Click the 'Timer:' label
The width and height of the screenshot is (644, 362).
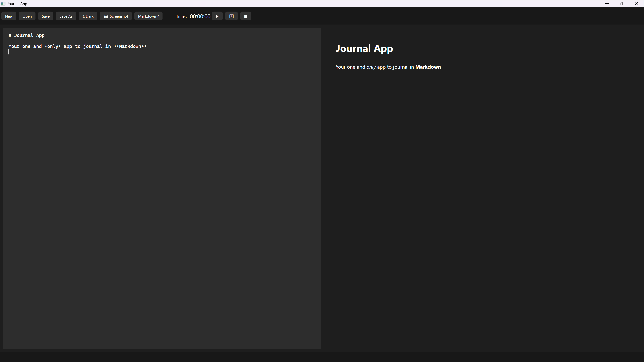click(x=181, y=16)
